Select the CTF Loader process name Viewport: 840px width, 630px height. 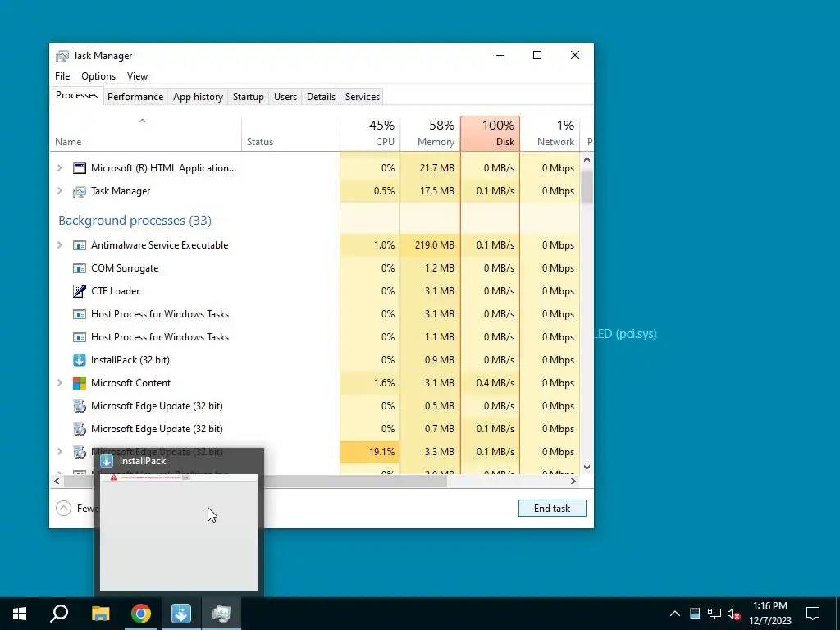[x=115, y=291]
